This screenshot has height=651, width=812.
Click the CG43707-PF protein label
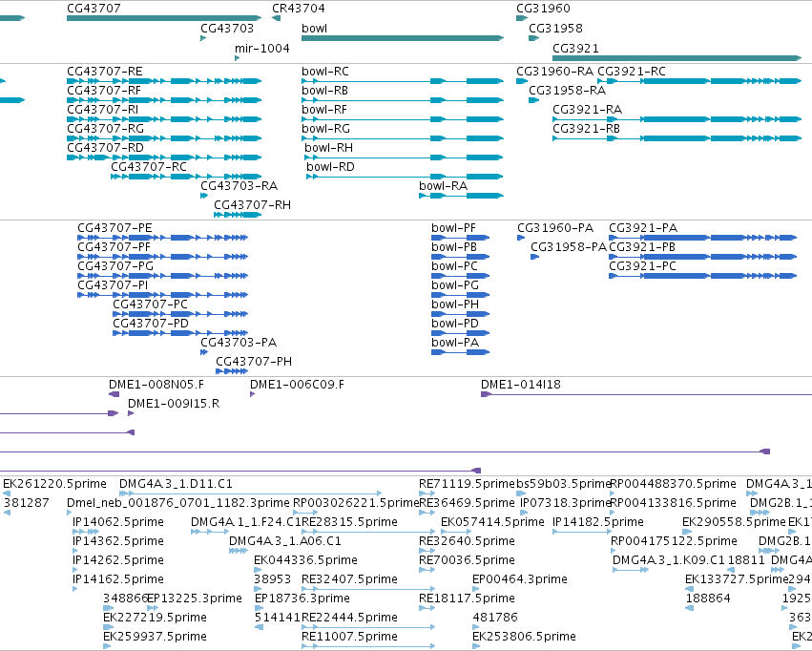tap(114, 247)
